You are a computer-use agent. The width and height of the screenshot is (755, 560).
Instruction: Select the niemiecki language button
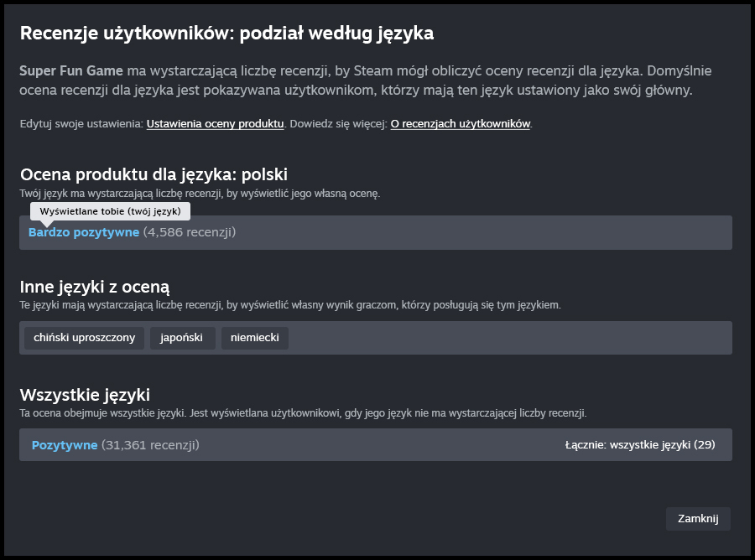[255, 338]
